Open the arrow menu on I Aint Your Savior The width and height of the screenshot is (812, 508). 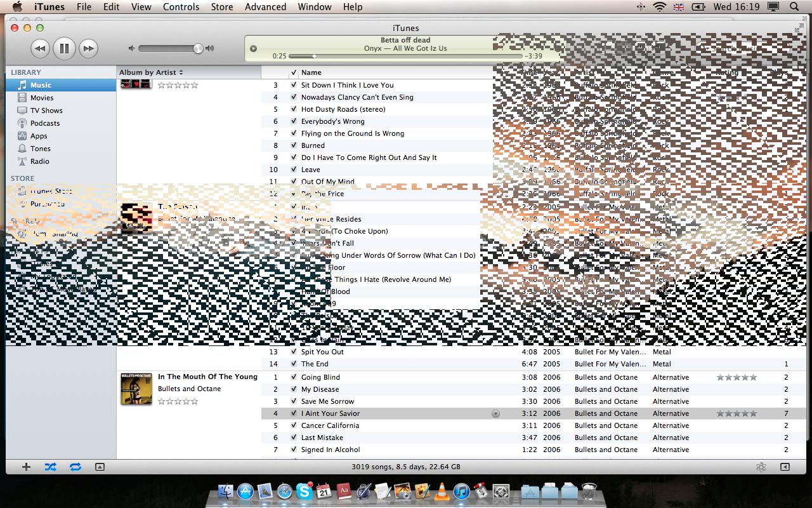click(496, 413)
